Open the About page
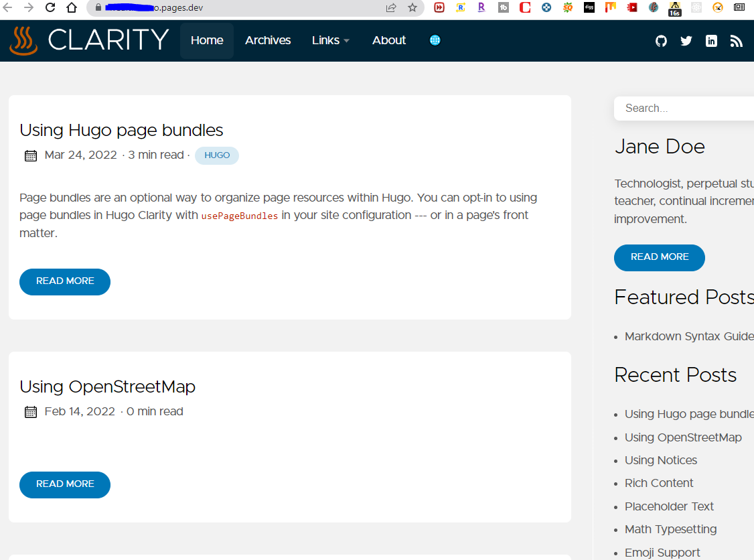754x560 pixels. pyautogui.click(x=389, y=40)
